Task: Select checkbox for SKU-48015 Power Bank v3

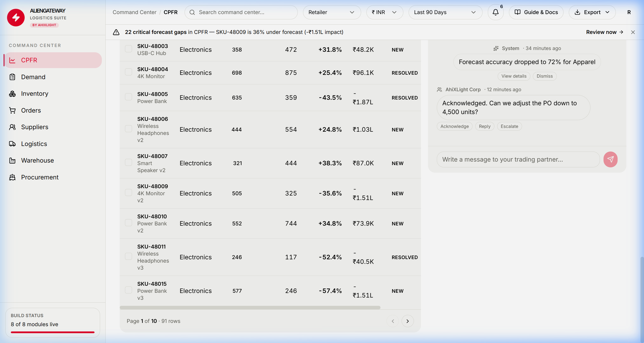Action: pyautogui.click(x=128, y=290)
